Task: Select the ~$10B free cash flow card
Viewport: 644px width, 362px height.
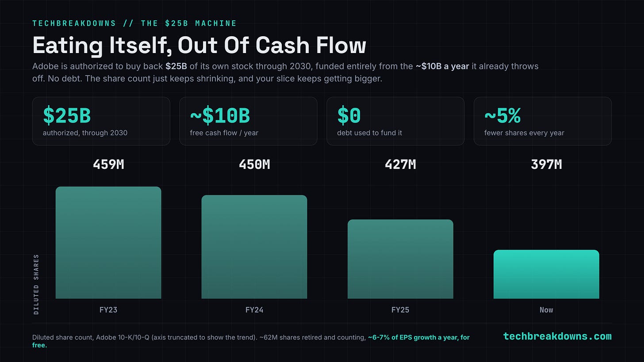Action: [x=248, y=121]
